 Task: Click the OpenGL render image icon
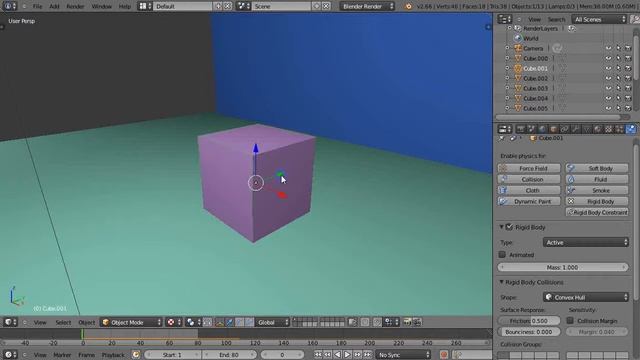click(x=407, y=322)
